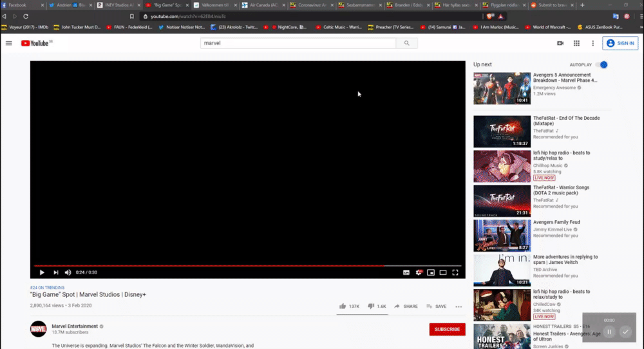Open the browser main menu

tap(641, 17)
